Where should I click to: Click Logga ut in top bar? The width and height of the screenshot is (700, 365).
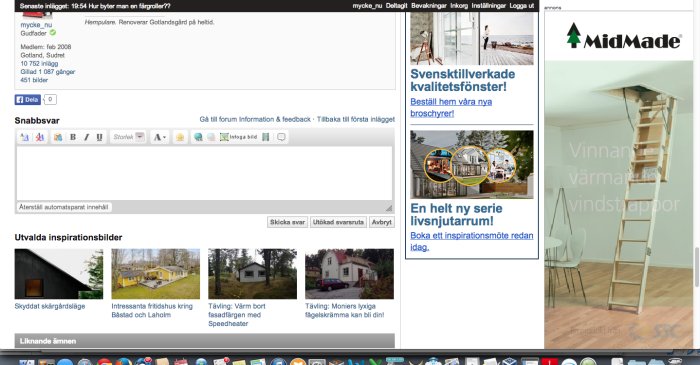click(x=522, y=6)
